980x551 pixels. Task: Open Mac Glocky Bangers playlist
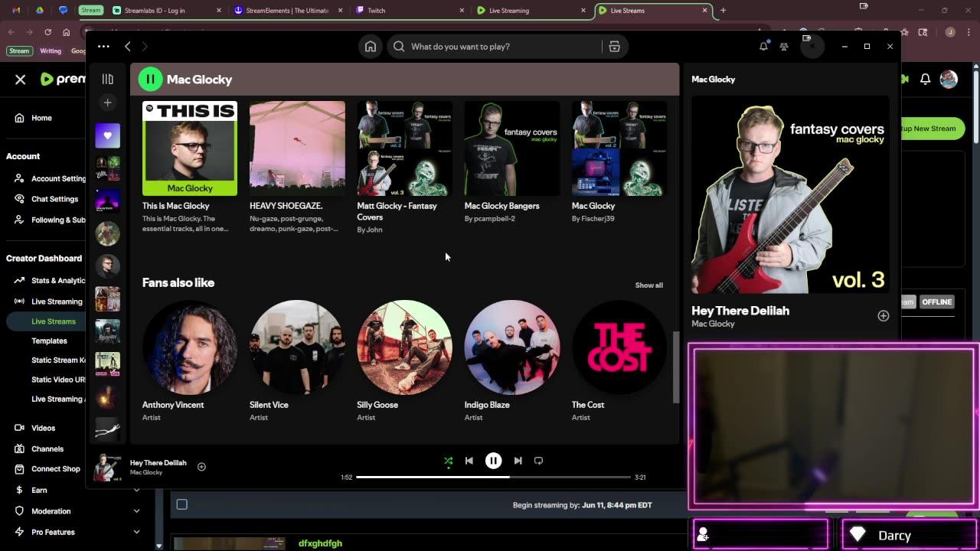pos(511,162)
